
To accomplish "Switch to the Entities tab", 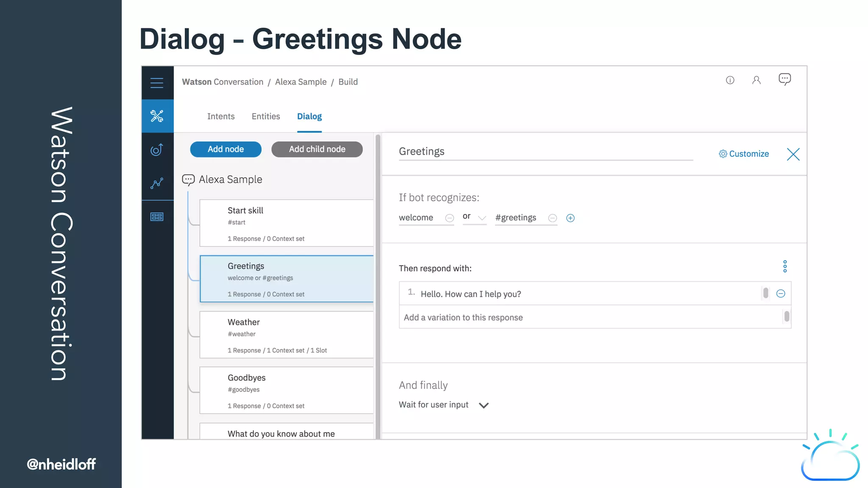I will pyautogui.click(x=266, y=116).
